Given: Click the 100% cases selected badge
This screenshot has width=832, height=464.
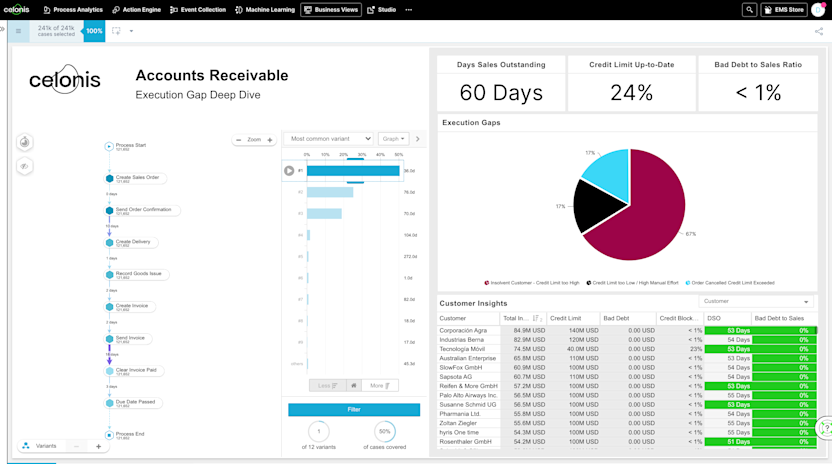Looking at the screenshot, I should (x=94, y=31).
